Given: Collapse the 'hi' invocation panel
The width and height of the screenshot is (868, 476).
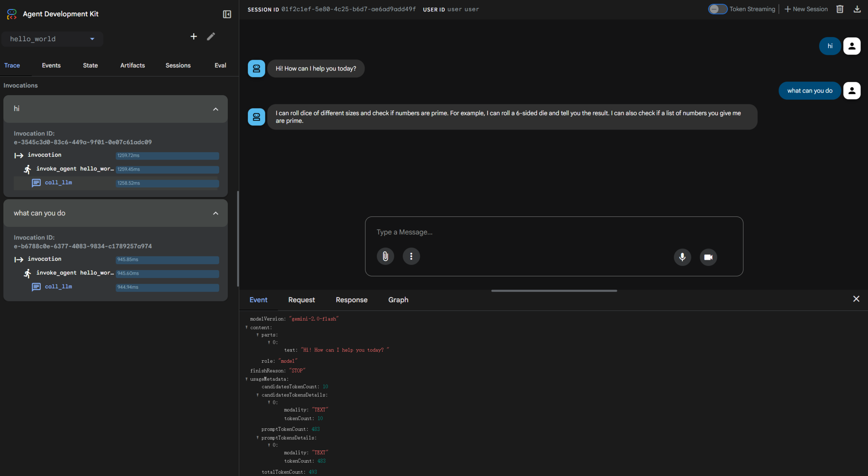Looking at the screenshot, I should click(216, 109).
